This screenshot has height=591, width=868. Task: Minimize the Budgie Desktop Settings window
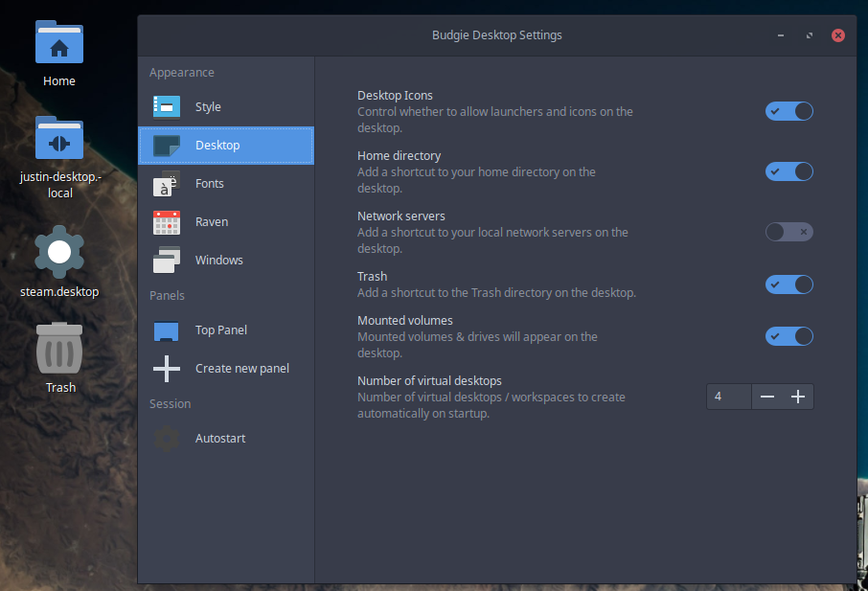click(x=781, y=35)
